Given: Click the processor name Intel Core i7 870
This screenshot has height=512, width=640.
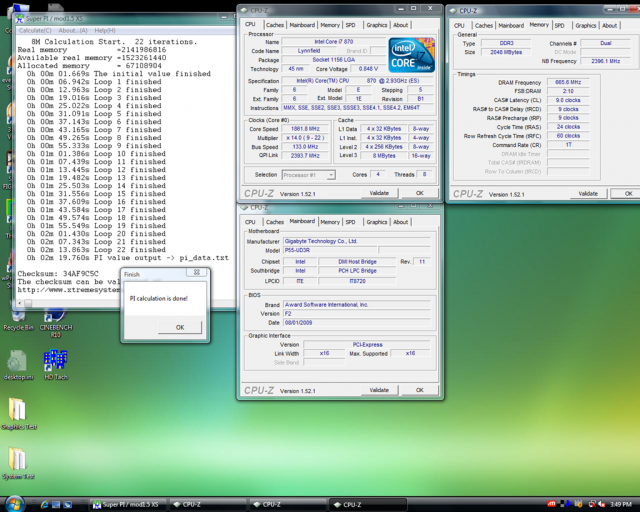Looking at the screenshot, I should point(333,42).
